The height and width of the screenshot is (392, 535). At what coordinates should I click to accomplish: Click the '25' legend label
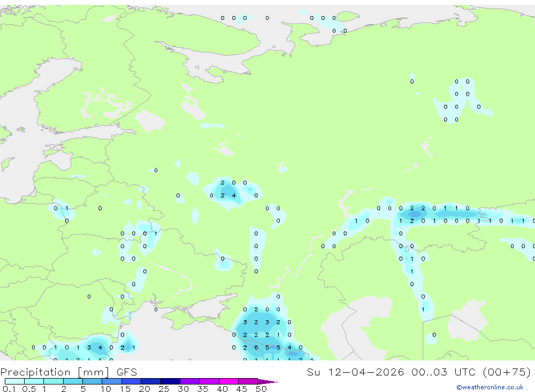point(164,389)
